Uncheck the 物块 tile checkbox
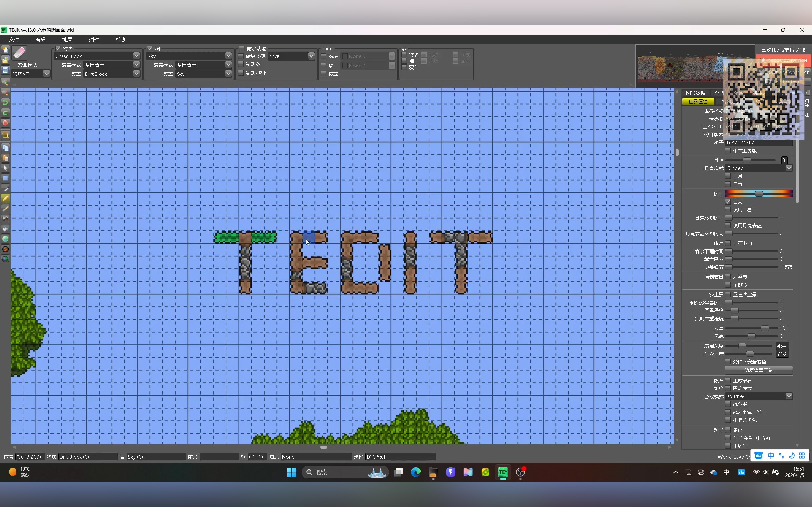812x507 pixels. point(58,48)
